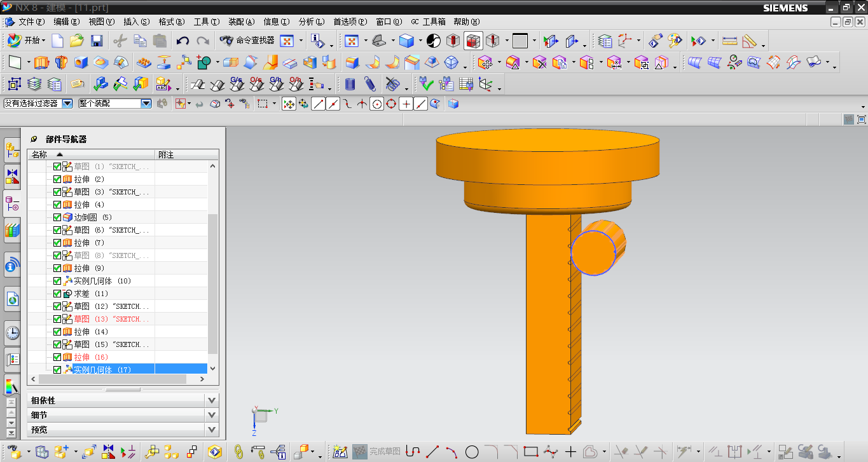Open the 插入(S) menu
Image resolution: width=868 pixels, height=462 pixels.
point(136,22)
